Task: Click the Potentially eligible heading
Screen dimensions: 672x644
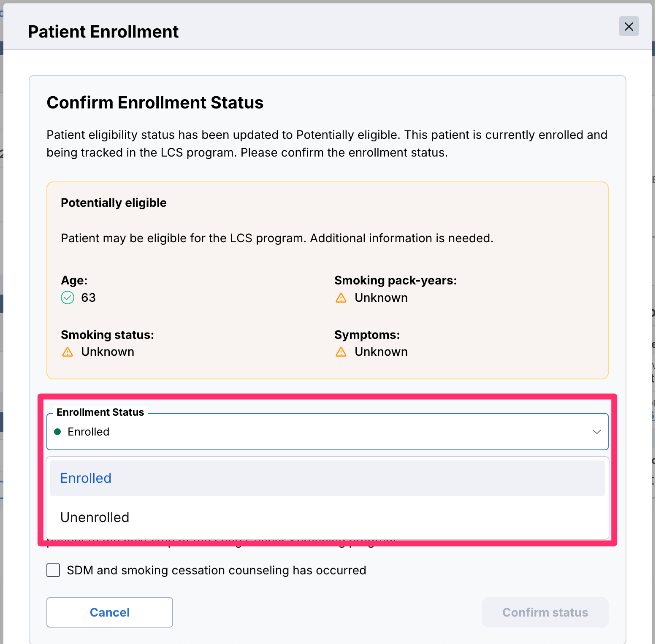Action: click(114, 203)
